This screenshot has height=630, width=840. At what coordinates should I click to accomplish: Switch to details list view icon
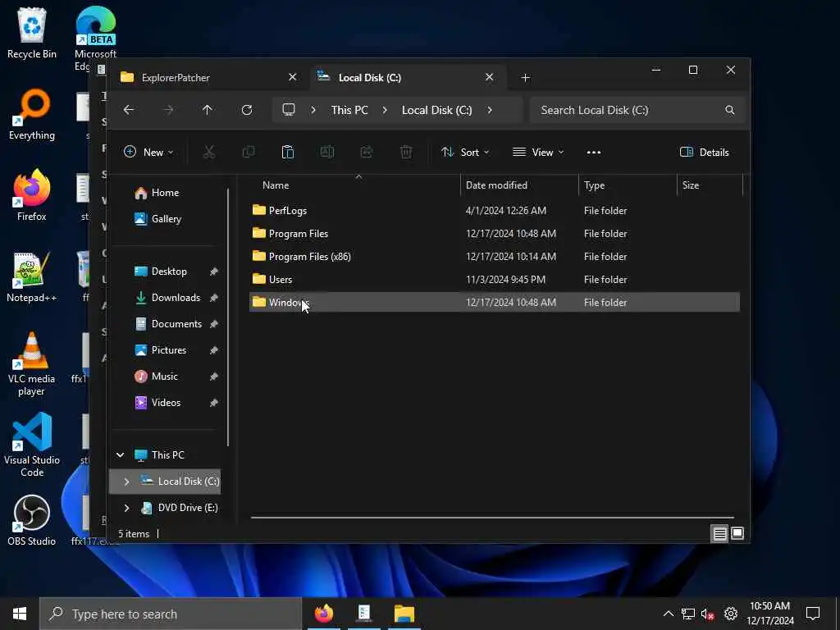[x=719, y=533]
